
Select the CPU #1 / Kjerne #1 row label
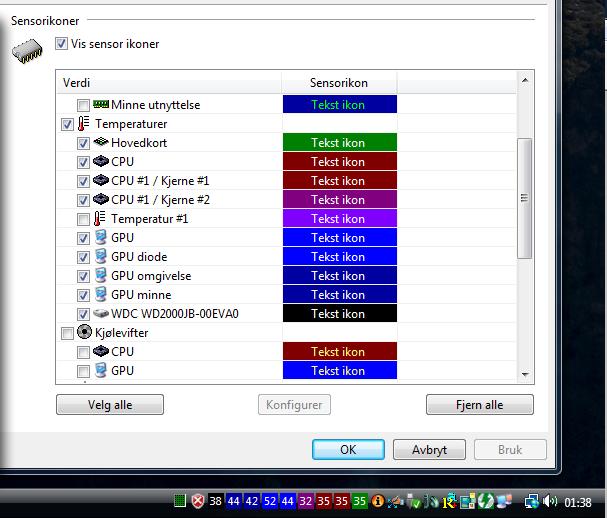pos(160,180)
